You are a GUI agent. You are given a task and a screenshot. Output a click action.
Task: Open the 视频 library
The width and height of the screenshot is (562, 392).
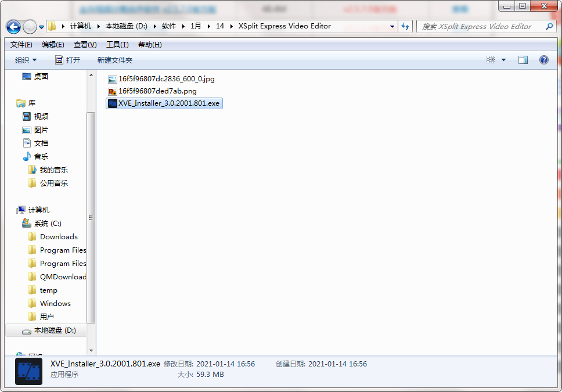point(41,117)
